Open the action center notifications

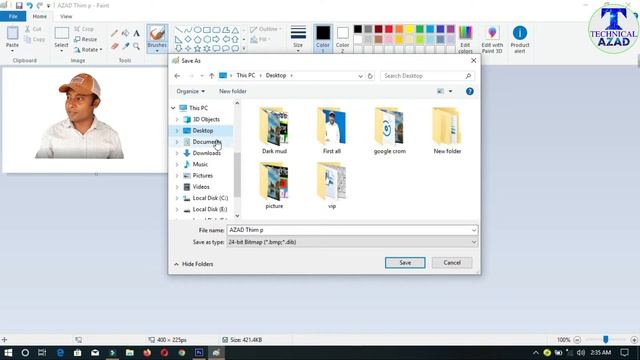tap(624, 352)
